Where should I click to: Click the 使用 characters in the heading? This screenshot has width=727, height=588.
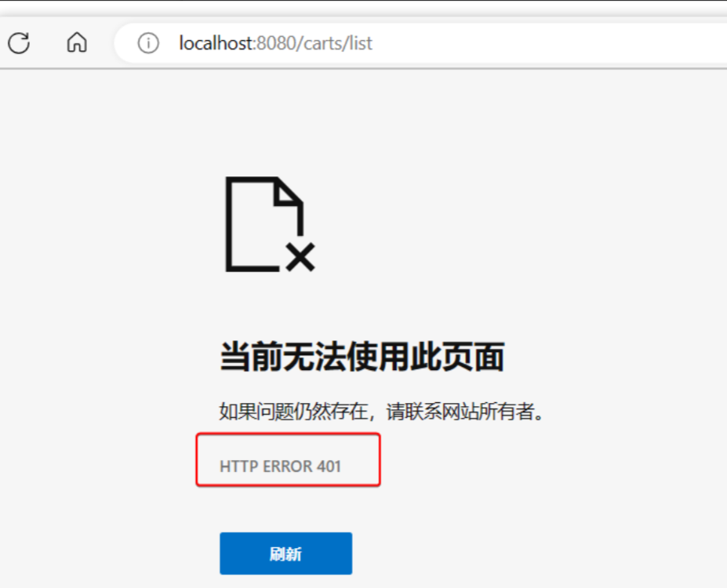377,357
